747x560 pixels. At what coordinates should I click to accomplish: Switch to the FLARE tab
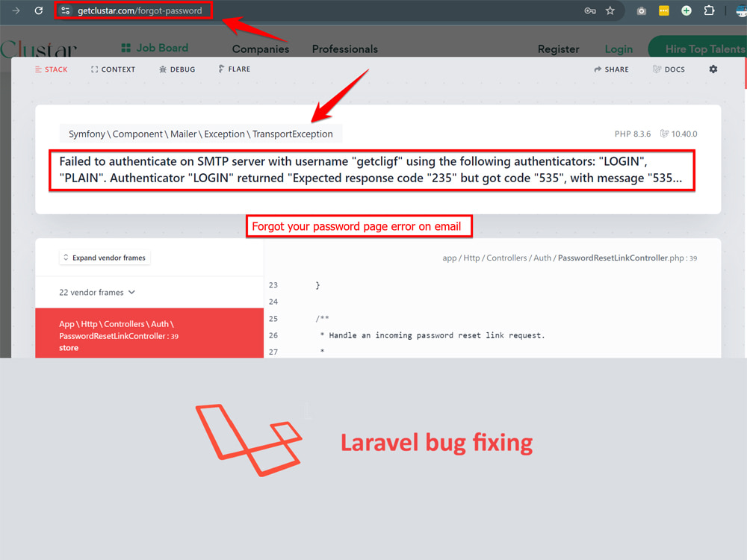pos(234,69)
